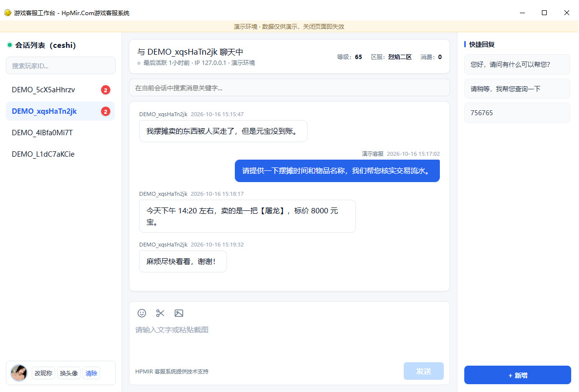This screenshot has width=579, height=392.
Task: Click the 演示客服 sender label
Action: [372, 154]
